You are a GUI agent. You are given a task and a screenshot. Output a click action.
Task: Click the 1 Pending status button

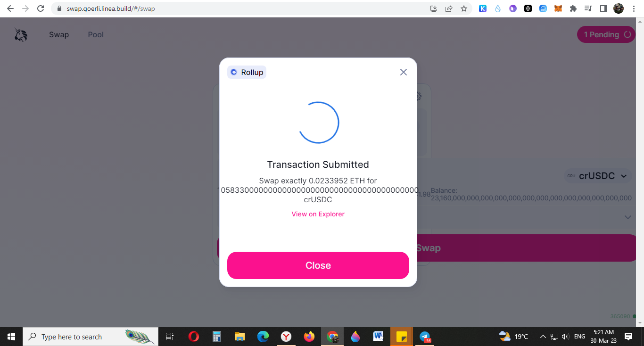click(x=606, y=34)
